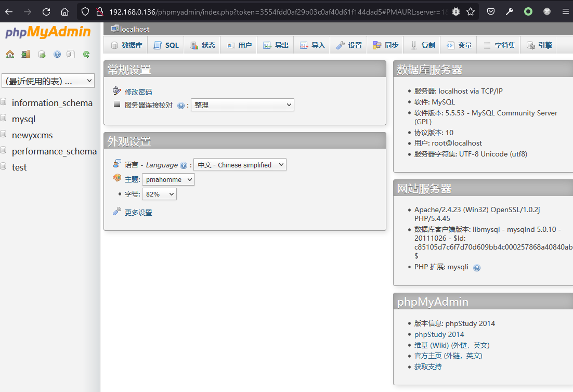The height and width of the screenshot is (392, 573).
Task: Click help icon beside PHP 扩展 mysqli
Action: [x=476, y=268]
